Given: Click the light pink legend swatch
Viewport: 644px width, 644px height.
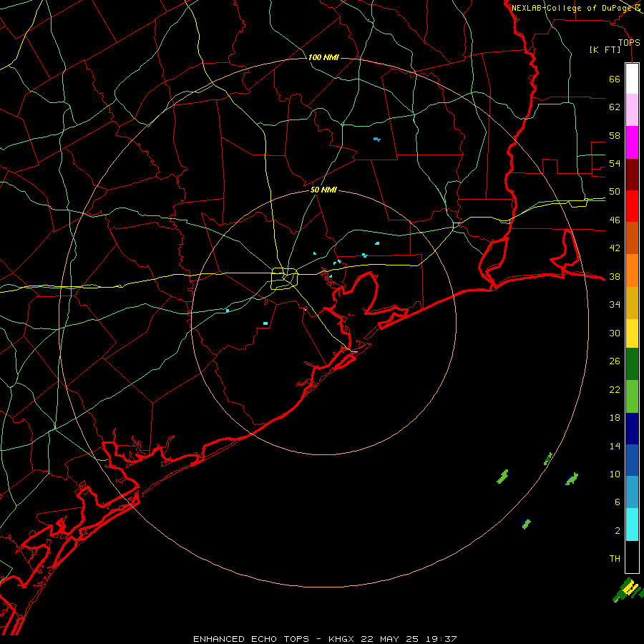Looking at the screenshot, I should coord(632,110).
